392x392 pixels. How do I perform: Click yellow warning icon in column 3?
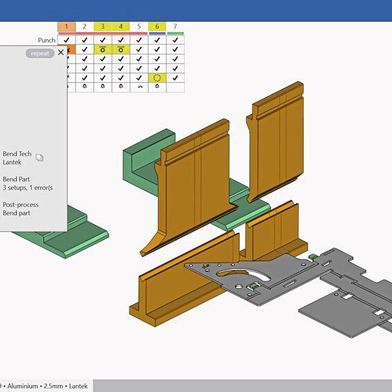pyautogui.click(x=103, y=49)
